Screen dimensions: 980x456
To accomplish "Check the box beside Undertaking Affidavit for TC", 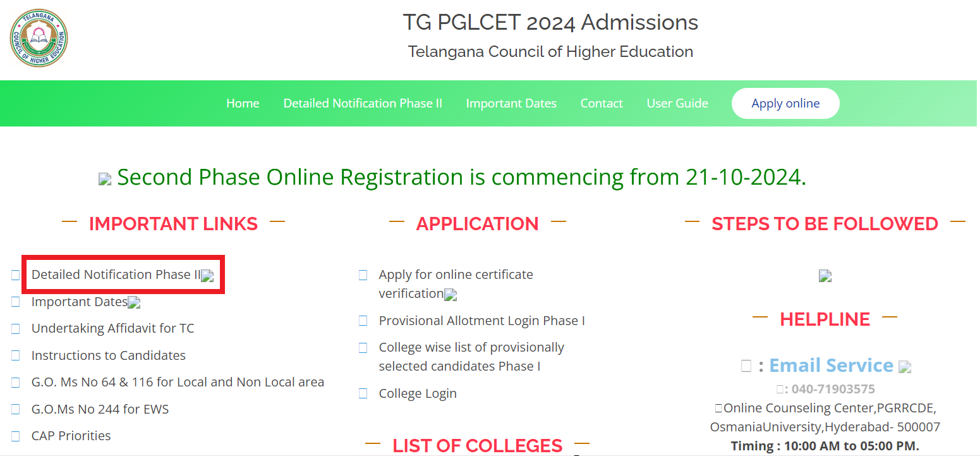I will click(x=15, y=328).
